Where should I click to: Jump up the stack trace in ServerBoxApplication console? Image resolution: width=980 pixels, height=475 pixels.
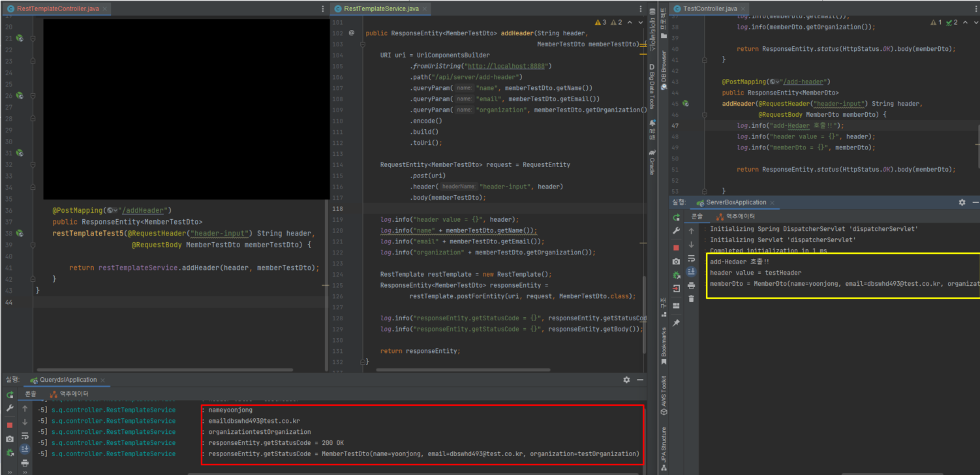692,231
